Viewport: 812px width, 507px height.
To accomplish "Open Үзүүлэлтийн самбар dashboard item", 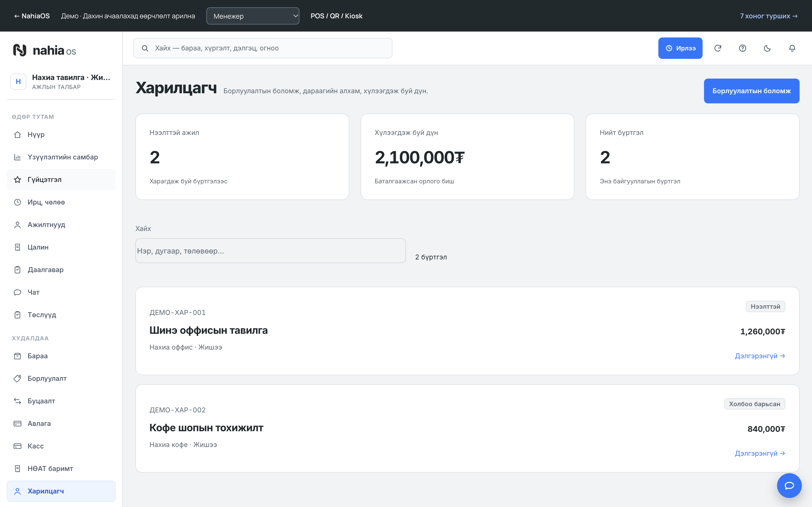I will point(61,157).
